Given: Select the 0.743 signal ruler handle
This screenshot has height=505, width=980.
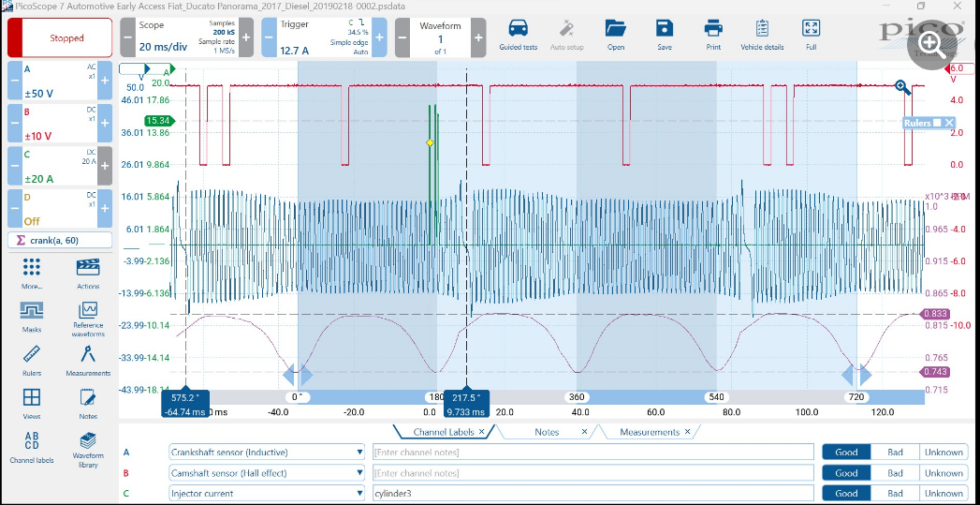Looking at the screenshot, I should pyautogui.click(x=935, y=372).
